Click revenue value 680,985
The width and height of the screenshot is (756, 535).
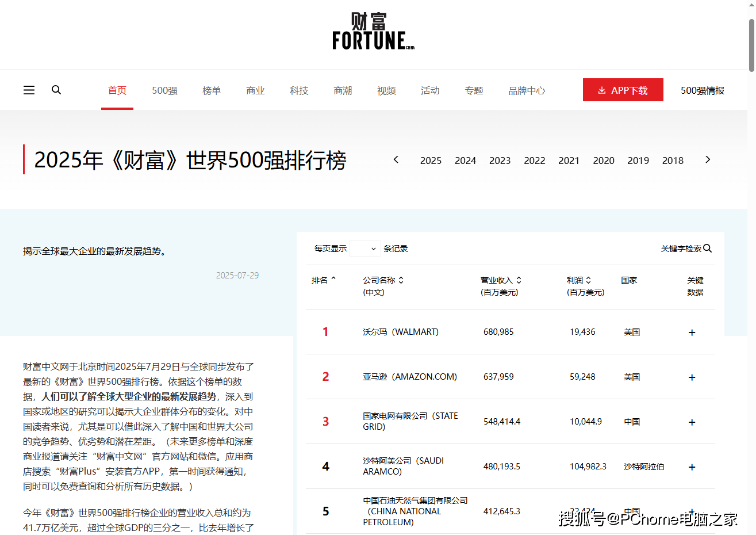pyautogui.click(x=498, y=332)
